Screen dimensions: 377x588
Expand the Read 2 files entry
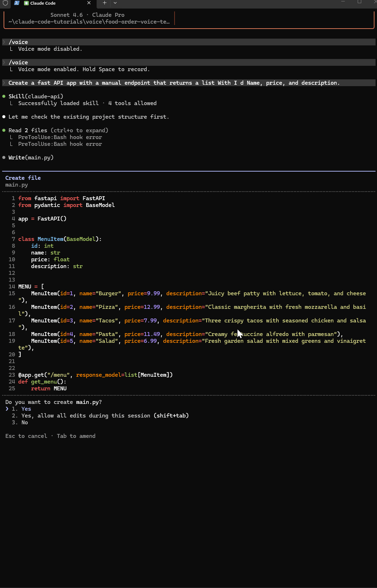58,130
